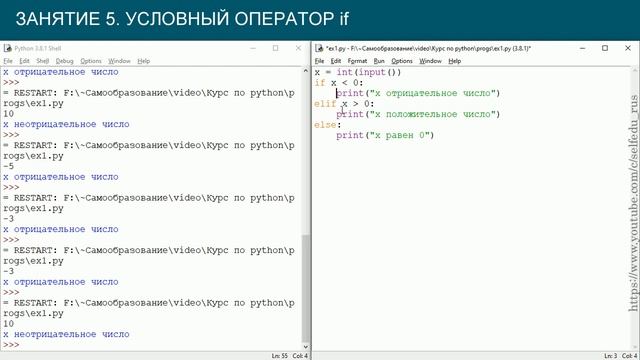Screen dimensions: 640x360
Task: Click the line 'elif x > 0:'
Action: tap(344, 104)
